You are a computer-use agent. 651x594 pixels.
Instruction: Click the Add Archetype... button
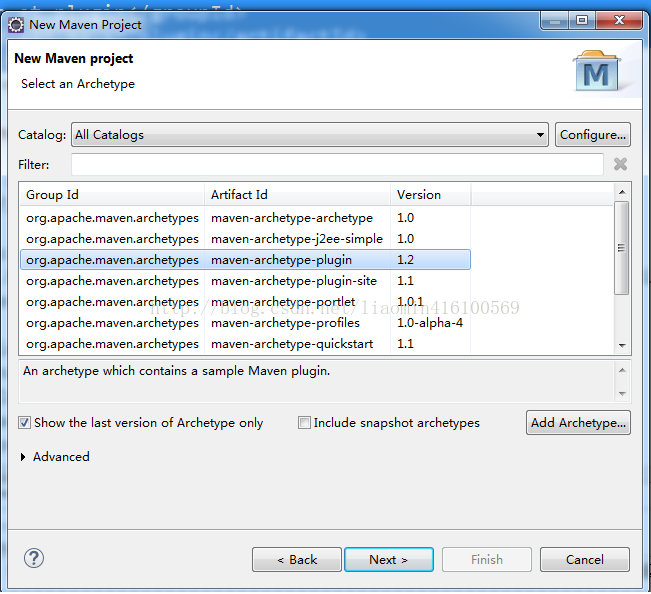tap(578, 423)
